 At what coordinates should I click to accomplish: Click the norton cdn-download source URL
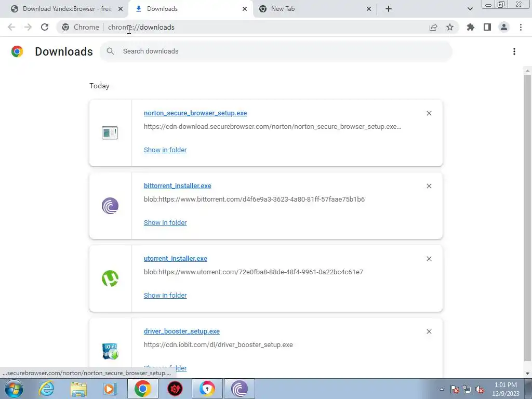(272, 127)
